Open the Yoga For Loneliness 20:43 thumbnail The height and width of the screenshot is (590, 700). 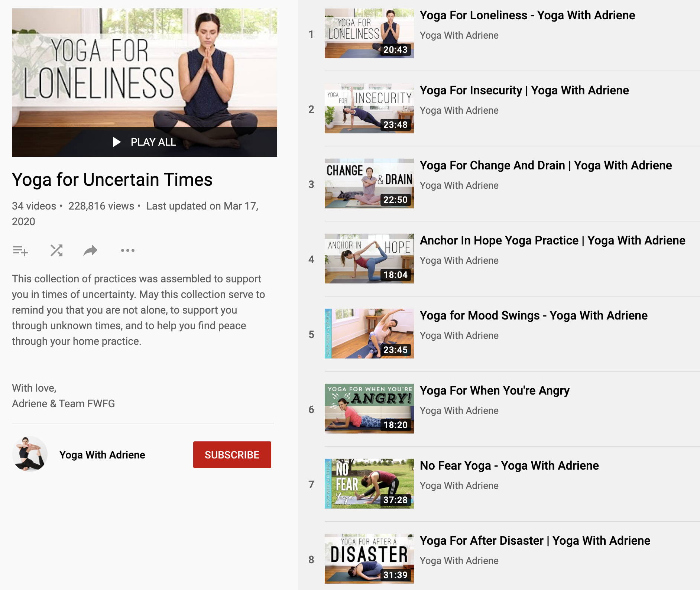(369, 33)
